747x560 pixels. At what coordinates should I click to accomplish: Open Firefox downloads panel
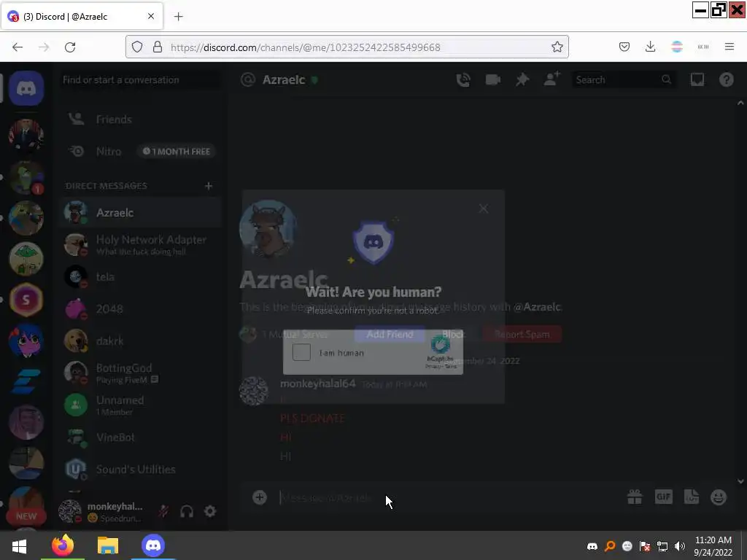tap(650, 47)
